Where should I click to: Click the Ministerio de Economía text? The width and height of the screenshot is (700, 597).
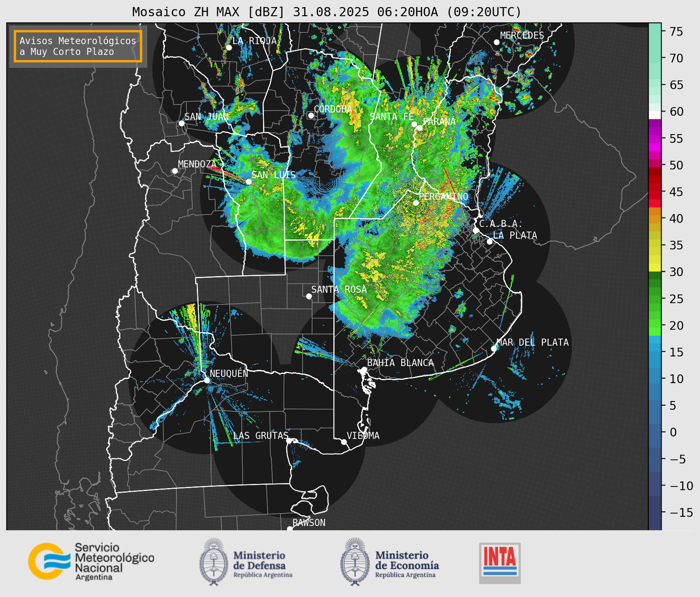407,564
